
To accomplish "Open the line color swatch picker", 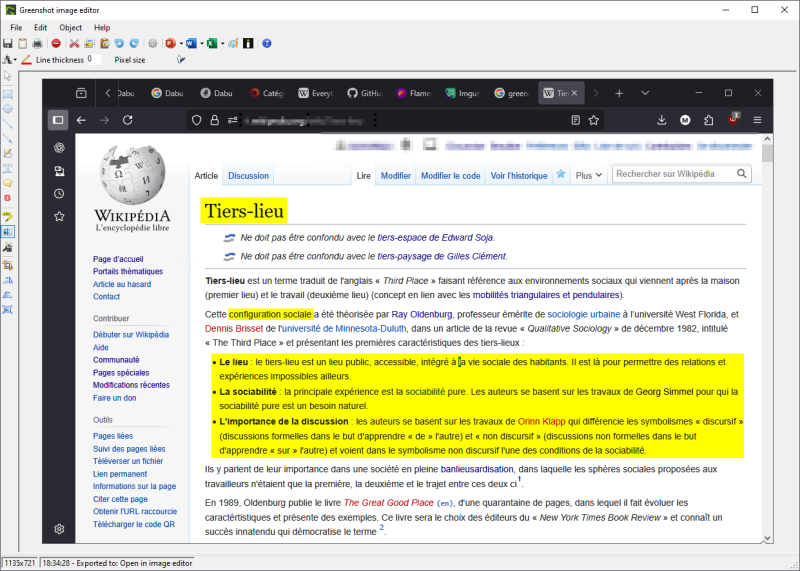I will point(27,60).
